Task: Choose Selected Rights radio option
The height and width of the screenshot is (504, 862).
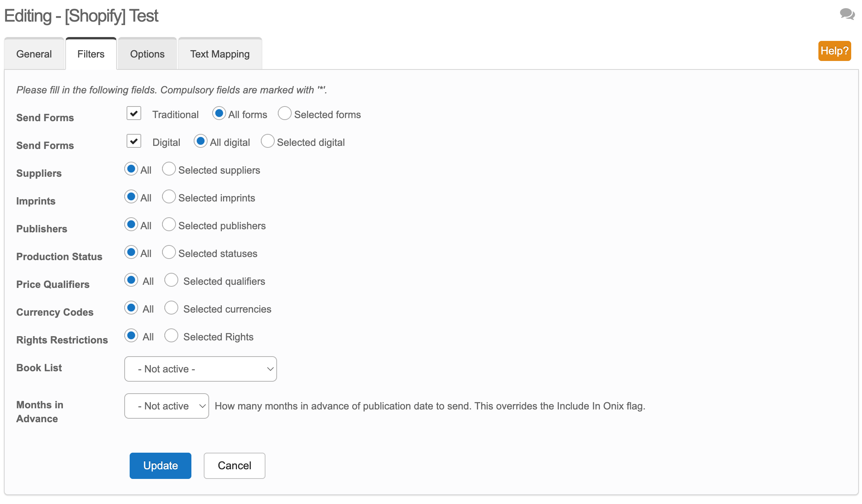Action: click(171, 336)
